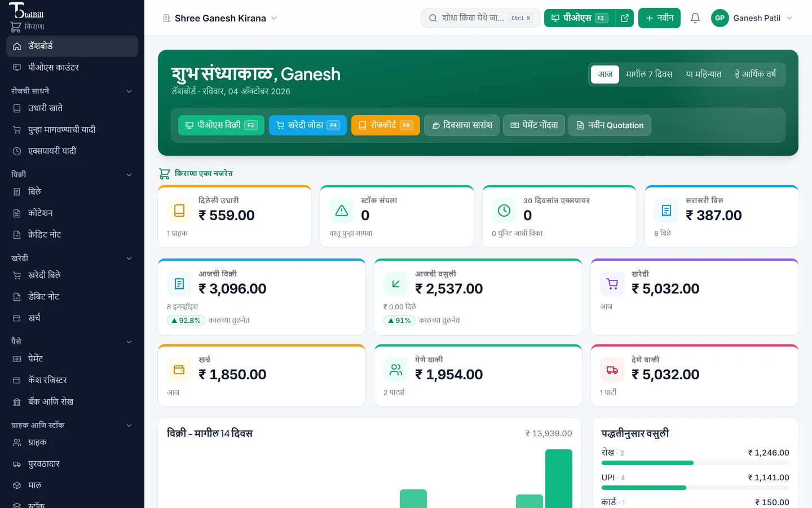Screen dimensions: 812x508
Task: Click the सरासरी बिल receipt icon
Action: (x=667, y=211)
